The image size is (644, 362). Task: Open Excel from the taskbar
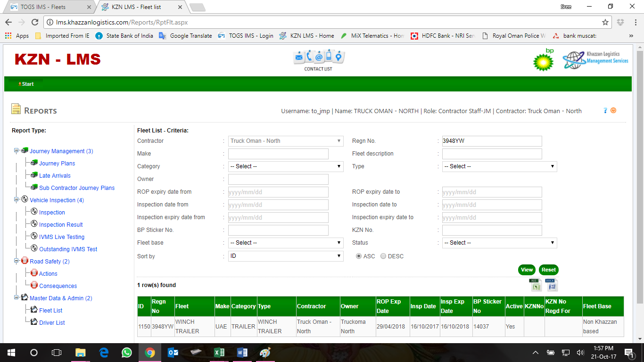click(x=219, y=353)
